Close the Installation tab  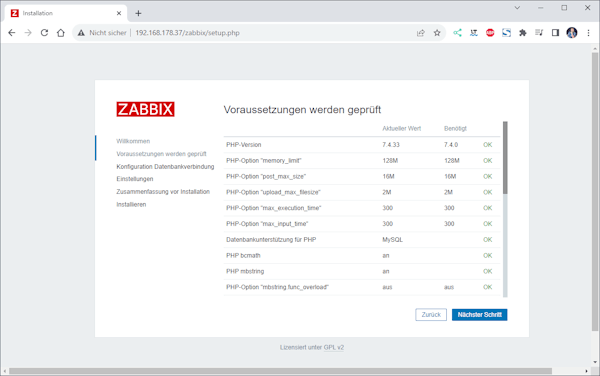pyautogui.click(x=119, y=13)
